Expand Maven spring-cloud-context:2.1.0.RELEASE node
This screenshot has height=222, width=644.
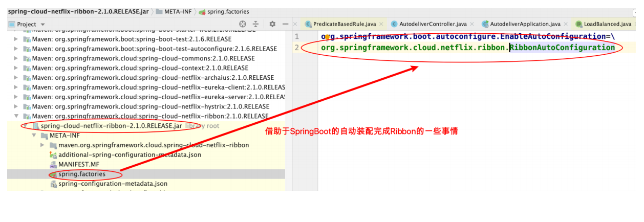pyautogui.click(x=16, y=68)
